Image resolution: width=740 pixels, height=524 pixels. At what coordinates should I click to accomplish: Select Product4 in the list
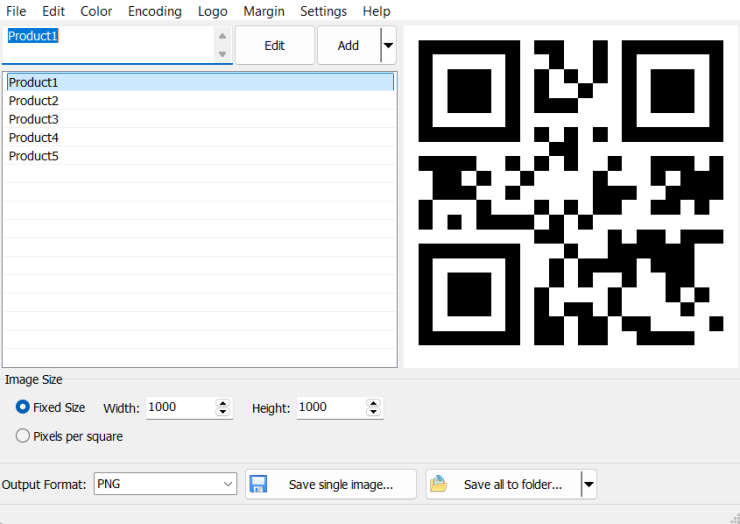pos(200,137)
